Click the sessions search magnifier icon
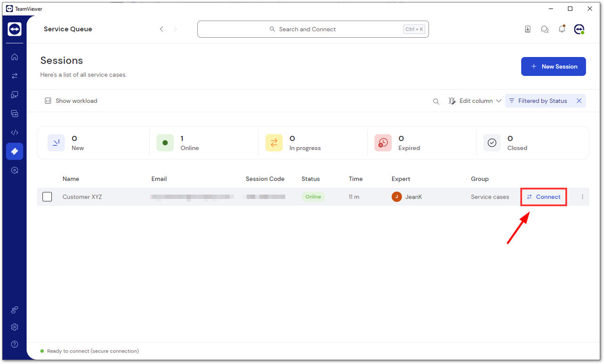This screenshot has height=364, width=604. 436,101
